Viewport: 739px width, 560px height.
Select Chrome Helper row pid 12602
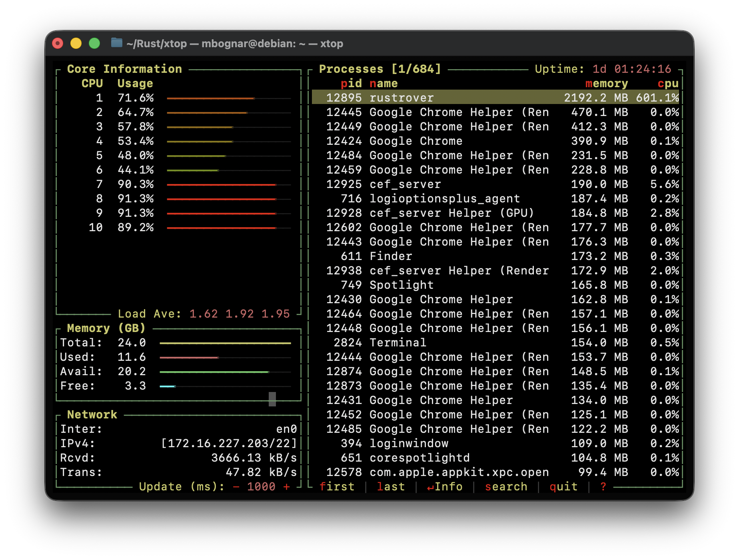(x=495, y=227)
